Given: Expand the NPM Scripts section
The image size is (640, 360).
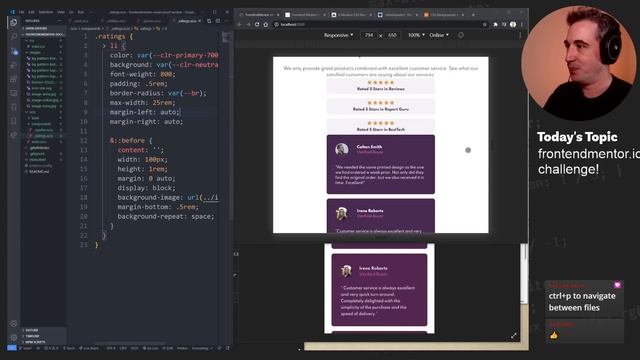Looking at the screenshot, I should (x=43, y=342).
